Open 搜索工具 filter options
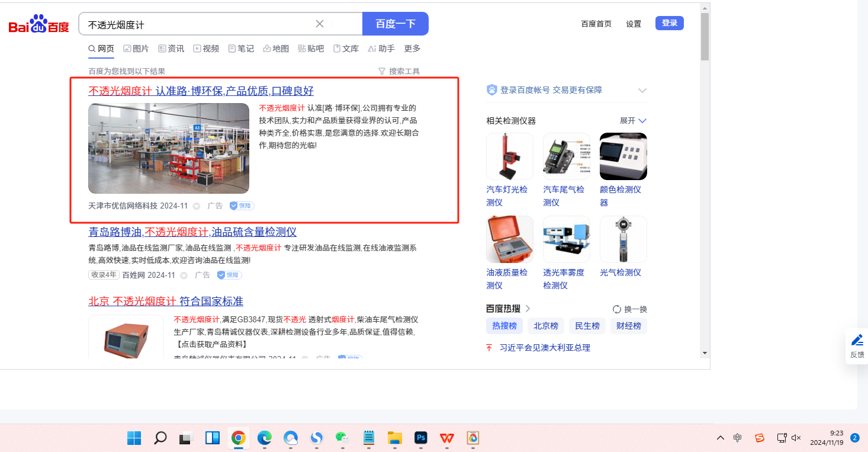Viewport: 868px width, 452px height. point(399,71)
